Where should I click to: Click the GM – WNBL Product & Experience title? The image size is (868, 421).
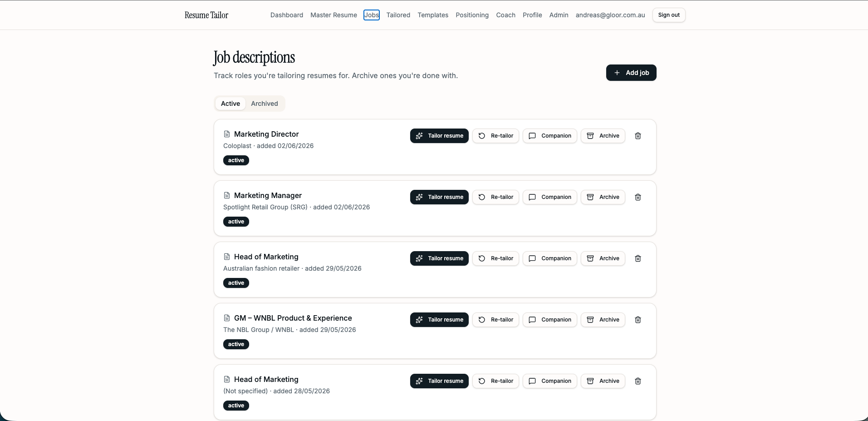[x=293, y=318]
